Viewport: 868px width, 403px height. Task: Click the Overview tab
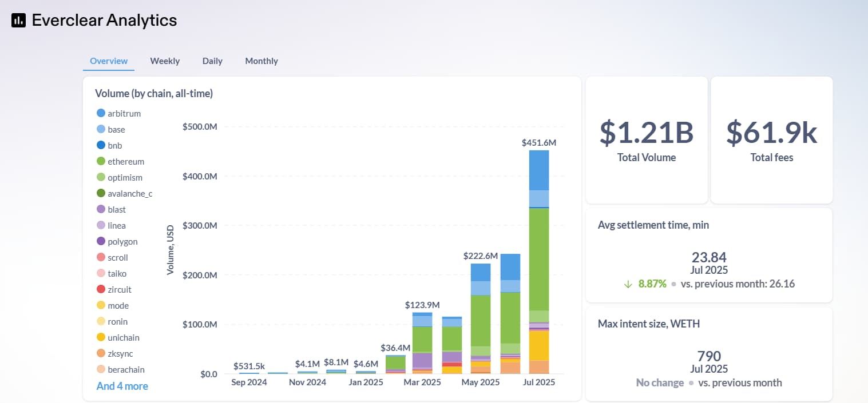click(x=109, y=61)
